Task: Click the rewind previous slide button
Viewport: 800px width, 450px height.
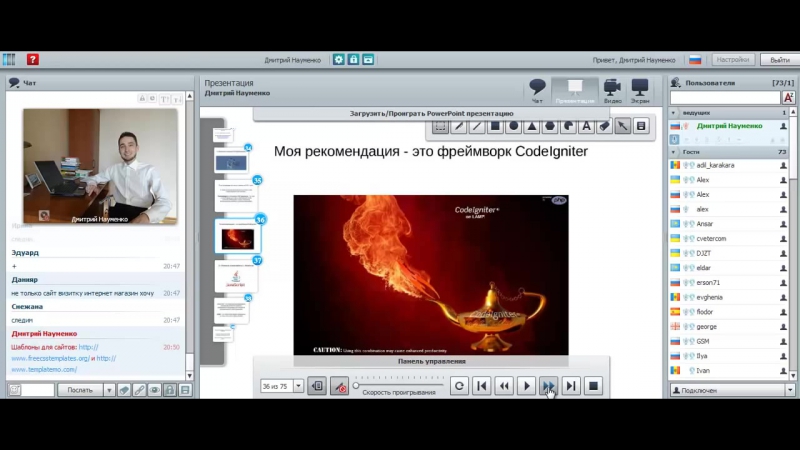Action: [x=504, y=386]
